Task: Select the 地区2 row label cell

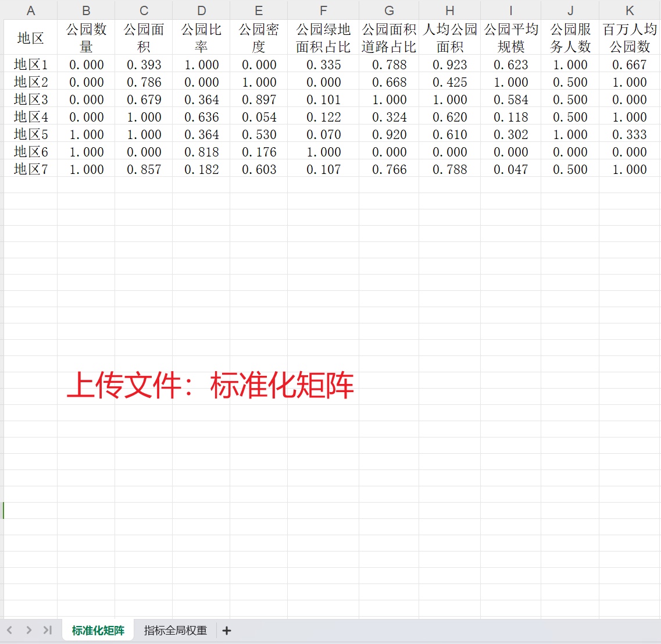Action: [30, 82]
